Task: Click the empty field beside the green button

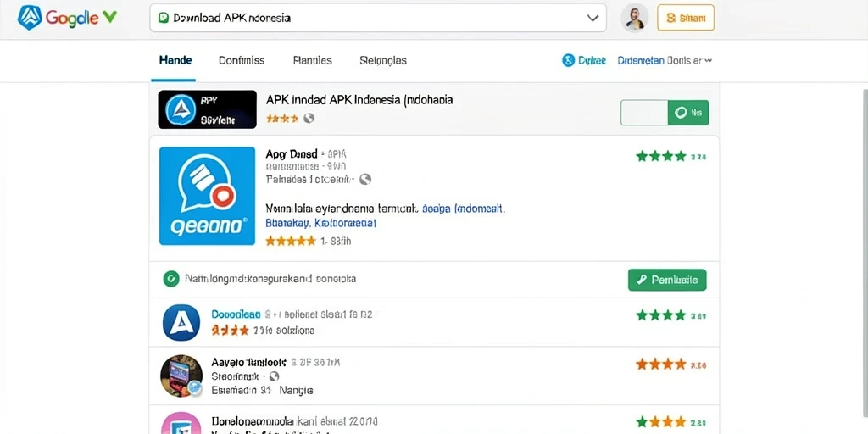Action: click(644, 113)
